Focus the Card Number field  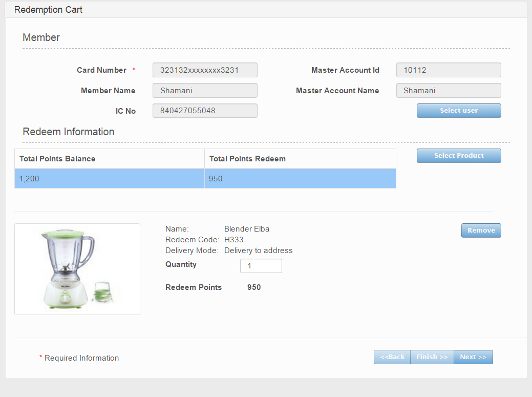point(205,70)
